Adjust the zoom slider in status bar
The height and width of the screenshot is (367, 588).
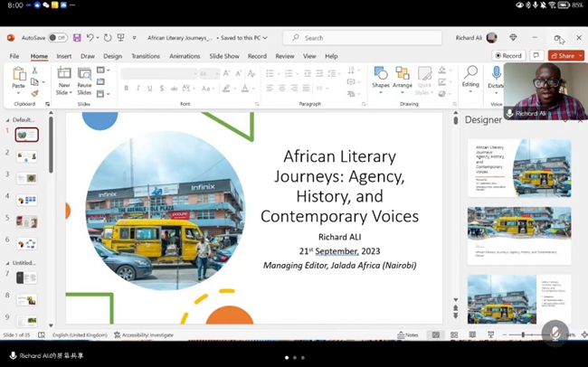[x=523, y=335]
